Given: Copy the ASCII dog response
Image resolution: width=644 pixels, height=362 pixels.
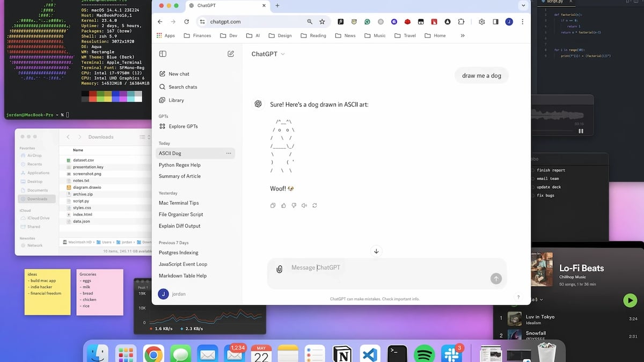Looking at the screenshot, I should pos(273,205).
